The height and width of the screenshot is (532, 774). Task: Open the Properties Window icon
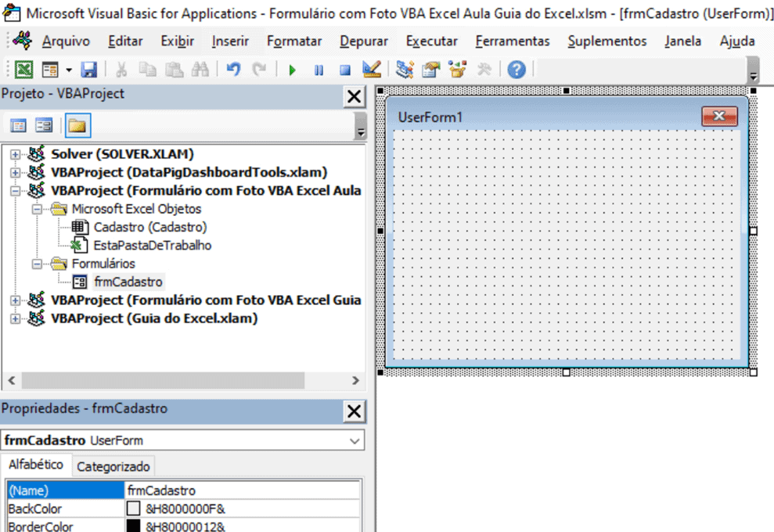point(431,70)
